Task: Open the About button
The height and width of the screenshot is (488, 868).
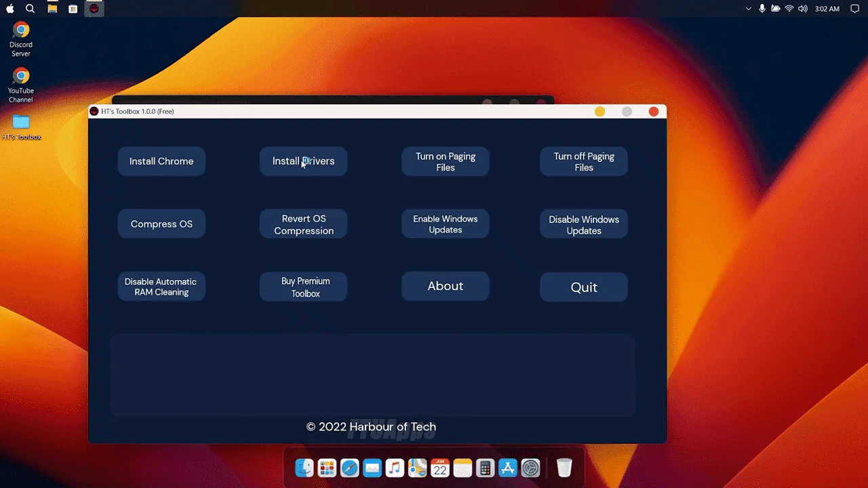Action: point(446,286)
